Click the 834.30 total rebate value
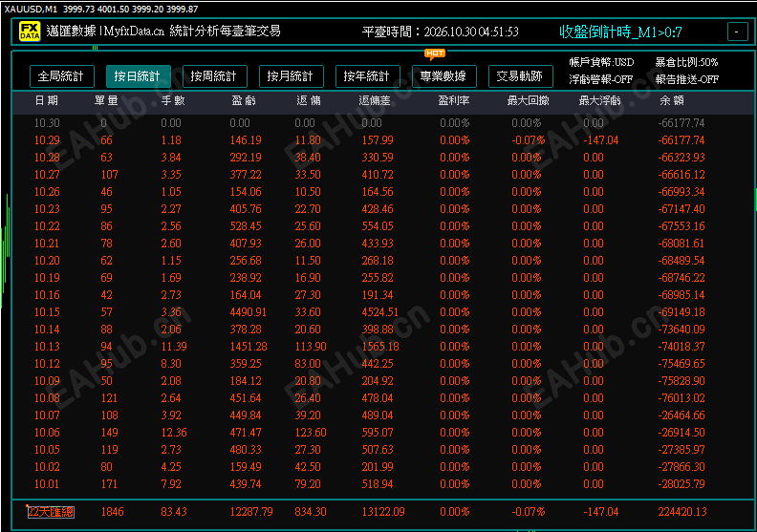The image size is (757, 532). click(311, 512)
